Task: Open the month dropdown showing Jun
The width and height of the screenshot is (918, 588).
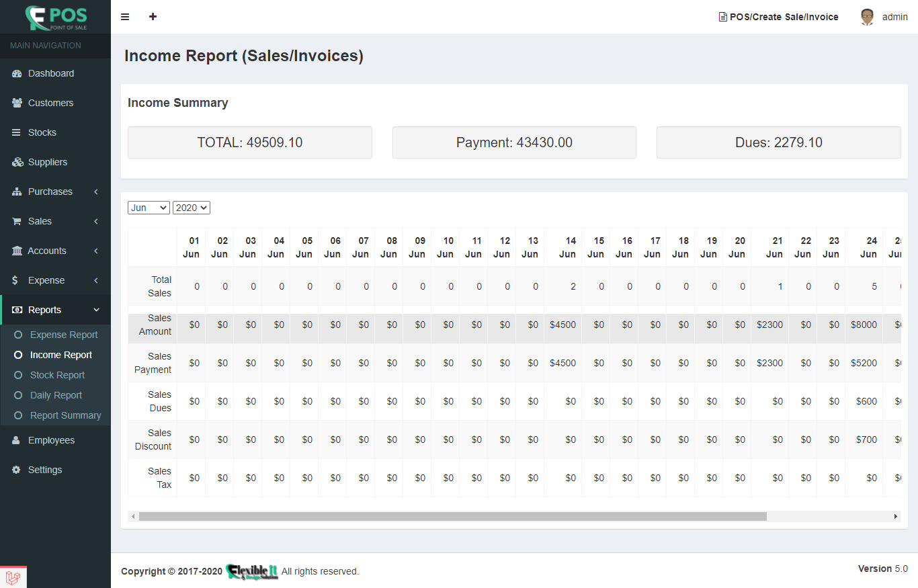Action: pos(148,208)
